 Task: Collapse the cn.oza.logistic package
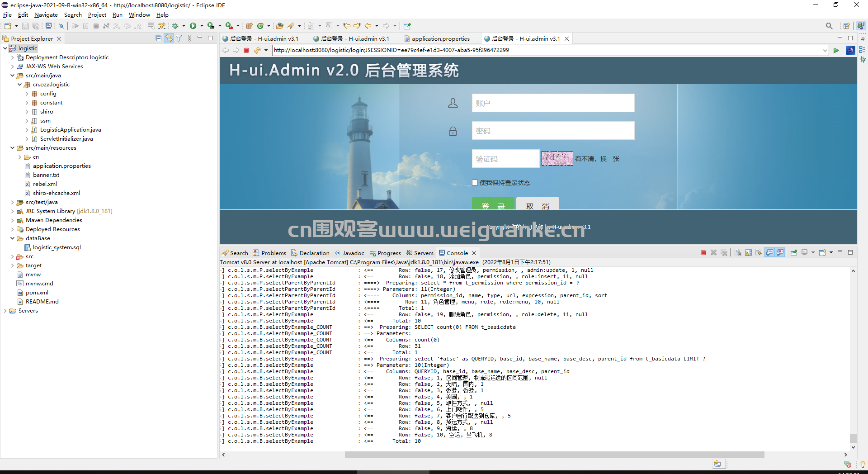tap(19, 85)
